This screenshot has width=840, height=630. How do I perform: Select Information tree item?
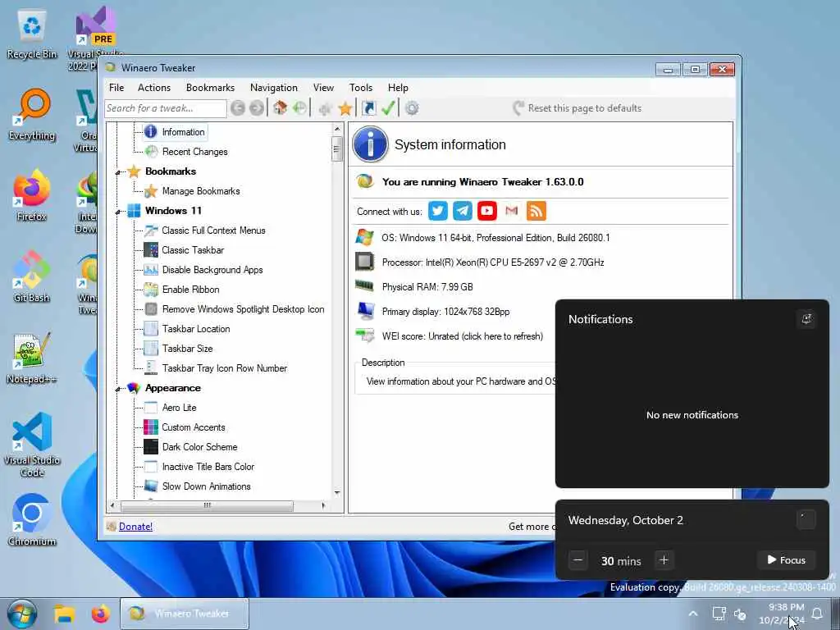pyautogui.click(x=183, y=132)
